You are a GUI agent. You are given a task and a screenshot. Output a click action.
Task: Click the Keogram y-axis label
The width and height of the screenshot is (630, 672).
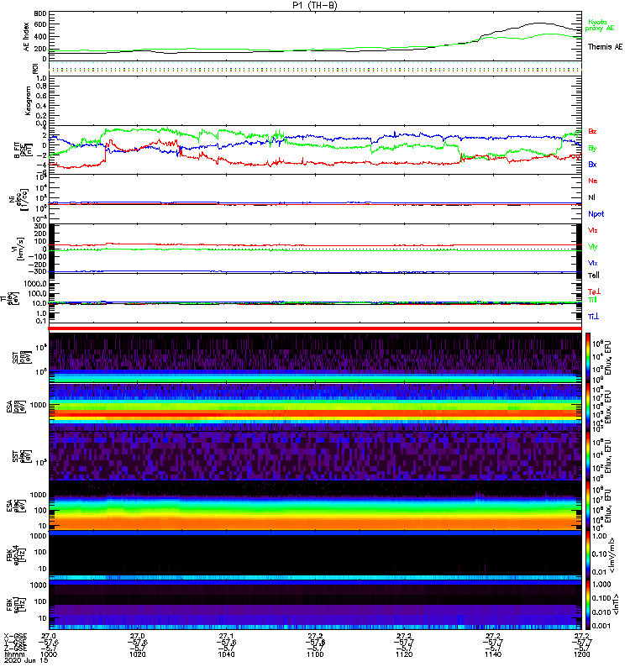coord(28,100)
